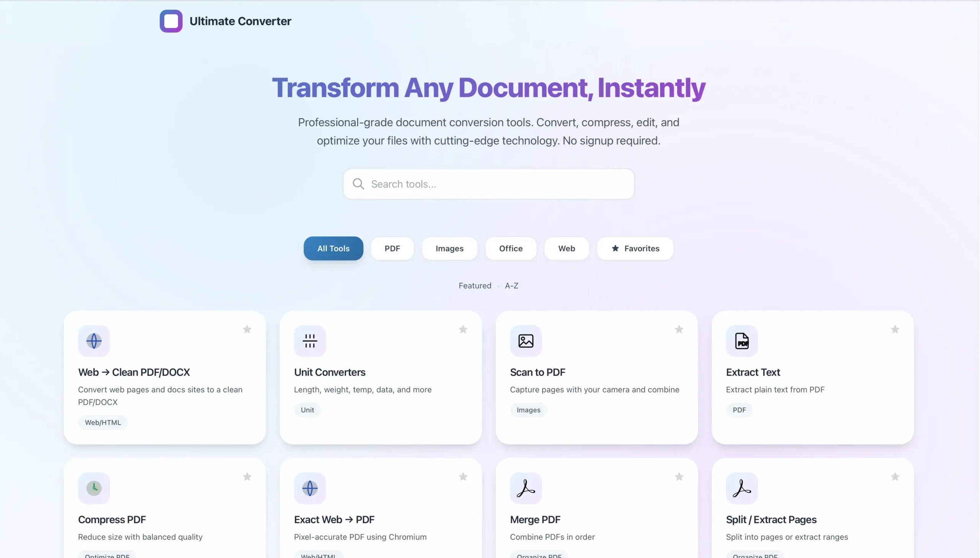Open the Extract Text PDF file icon
Image resolution: width=980 pixels, height=558 pixels.
tap(742, 341)
